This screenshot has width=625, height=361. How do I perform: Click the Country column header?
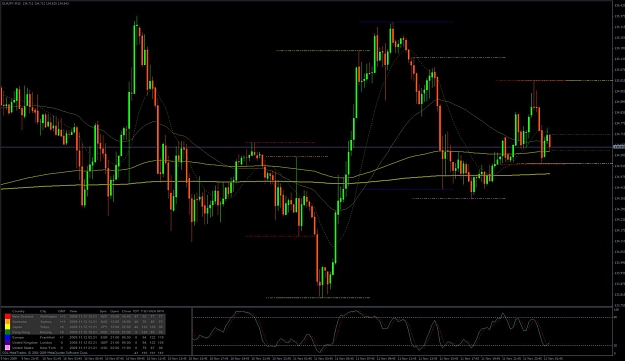18,311
